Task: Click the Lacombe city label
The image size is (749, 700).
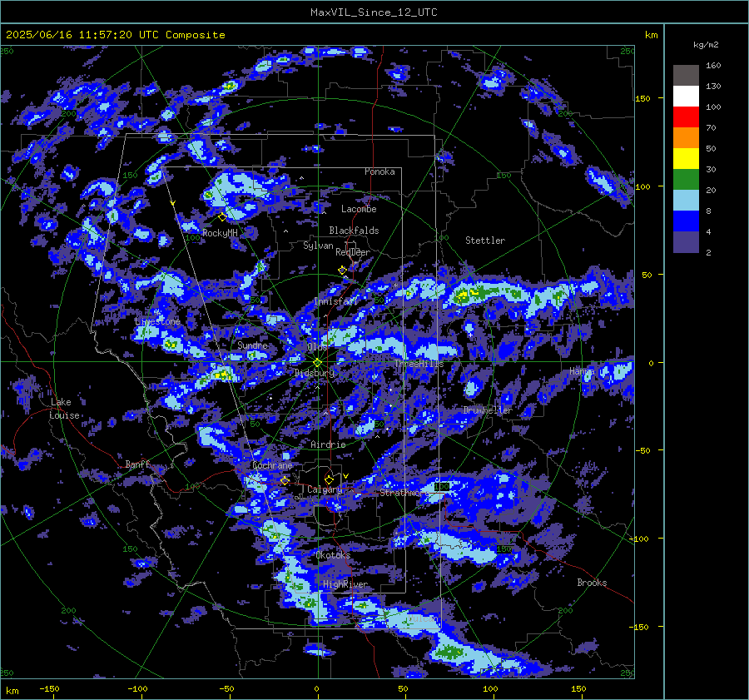Action: click(x=359, y=209)
